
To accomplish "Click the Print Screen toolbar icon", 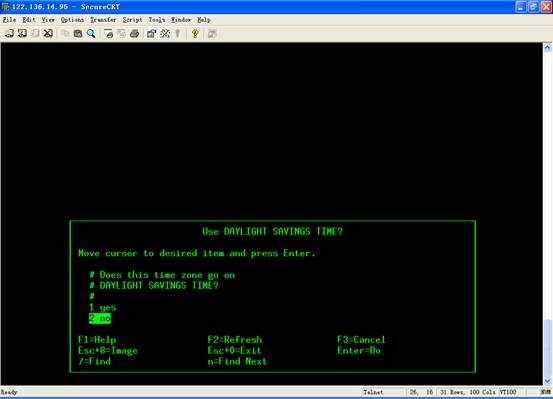I will click(108, 34).
